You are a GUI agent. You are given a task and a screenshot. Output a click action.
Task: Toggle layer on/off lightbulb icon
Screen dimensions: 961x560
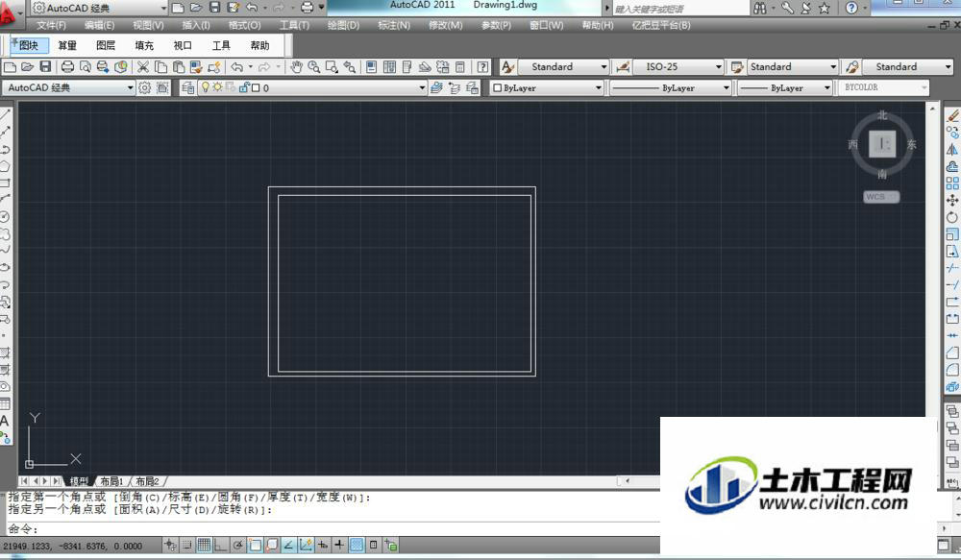(206, 87)
